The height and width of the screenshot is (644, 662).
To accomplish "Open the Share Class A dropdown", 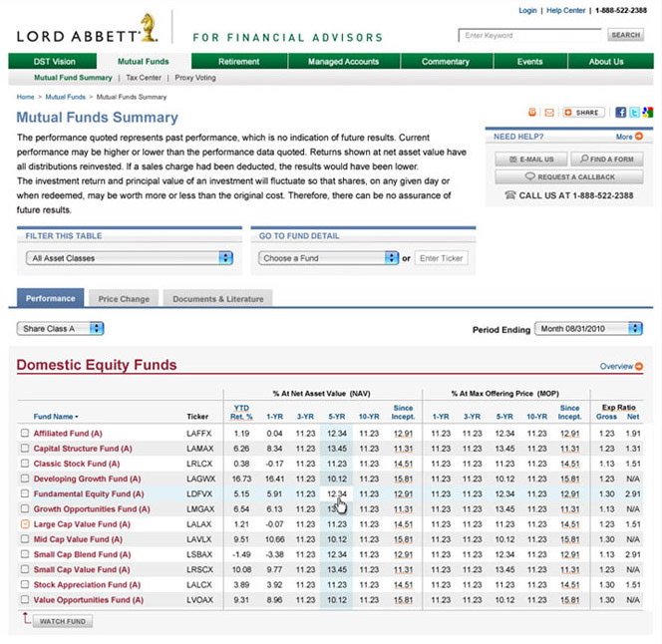I will click(x=61, y=329).
